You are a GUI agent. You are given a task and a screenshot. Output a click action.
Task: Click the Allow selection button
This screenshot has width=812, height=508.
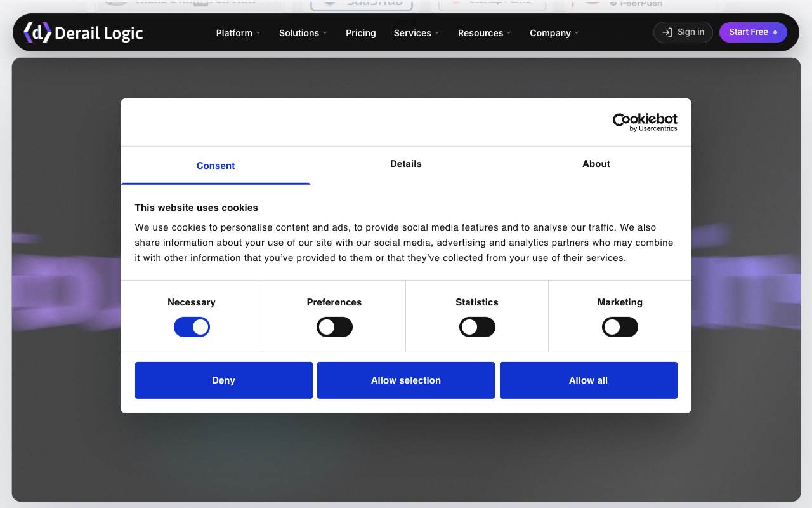(406, 380)
